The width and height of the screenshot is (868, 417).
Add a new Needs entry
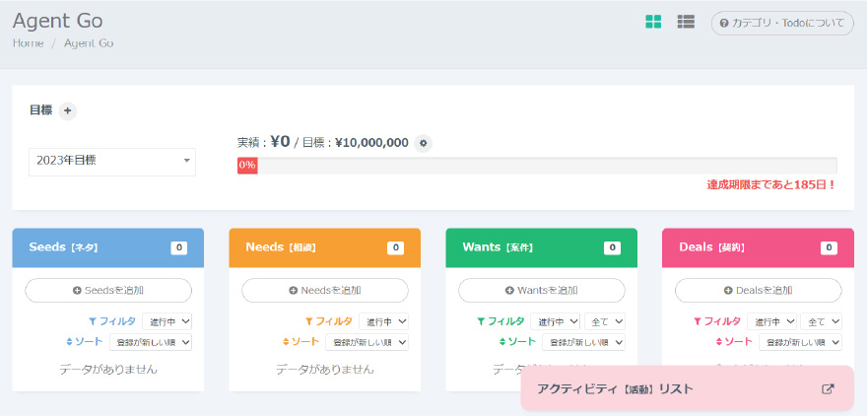(325, 290)
